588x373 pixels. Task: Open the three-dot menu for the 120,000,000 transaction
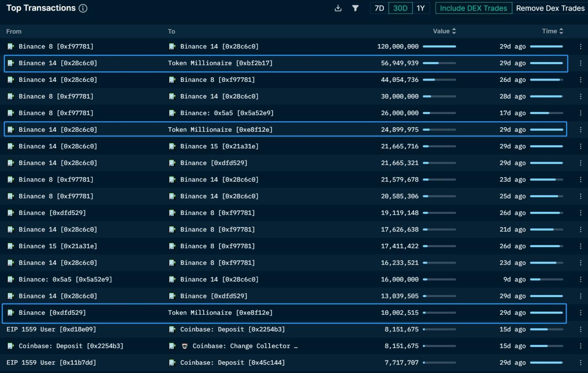580,47
